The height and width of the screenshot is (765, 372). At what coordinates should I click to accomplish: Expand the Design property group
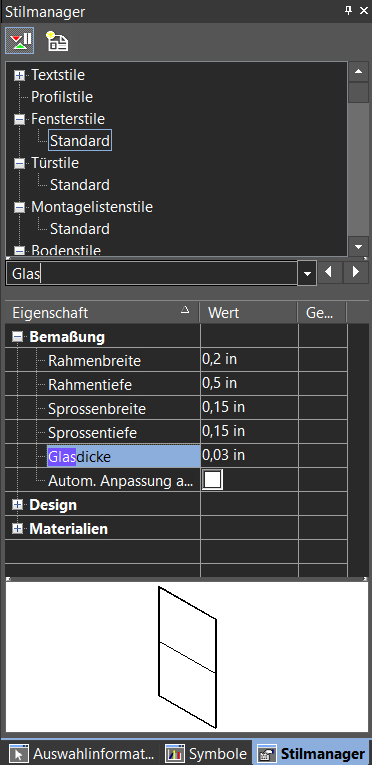(x=18, y=505)
